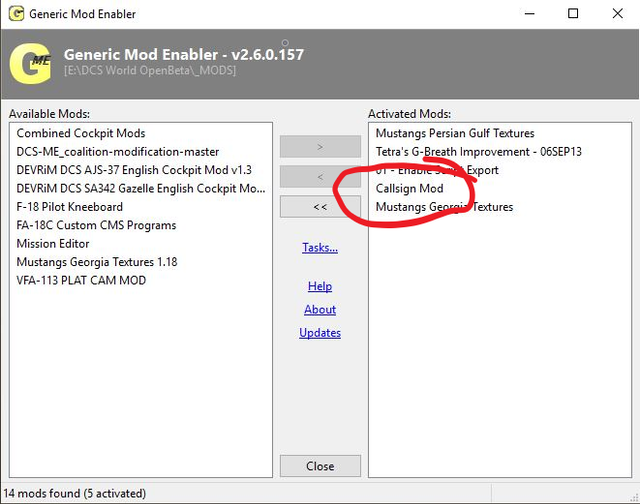
Task: Close window with title bar X
Action: click(x=618, y=14)
